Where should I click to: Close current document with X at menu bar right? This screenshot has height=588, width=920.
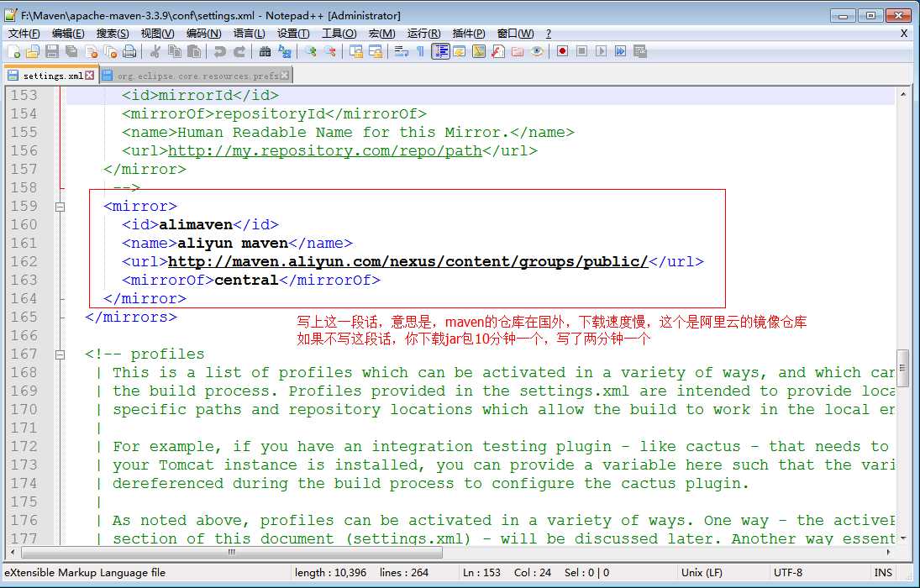point(904,34)
